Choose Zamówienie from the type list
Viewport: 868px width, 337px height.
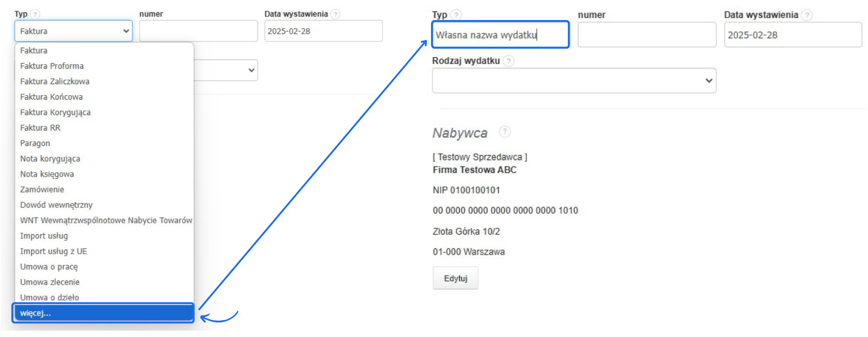(x=42, y=190)
